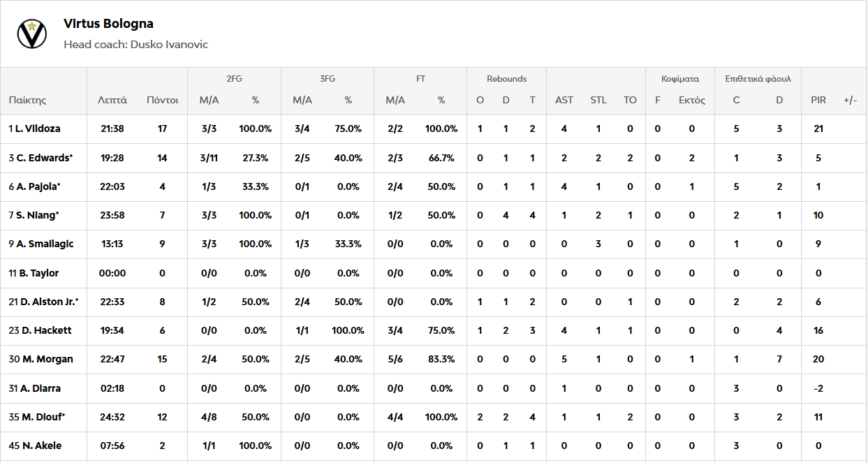Viewport: 868px width, 463px height.
Task: Click the Επιθετικά φάουλ group header
Action: point(758,79)
